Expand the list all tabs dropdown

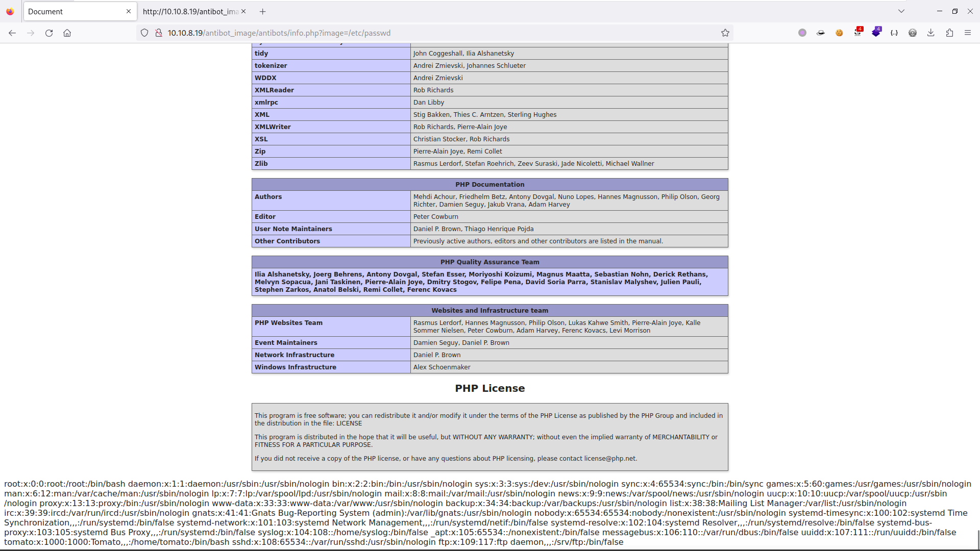(901, 11)
